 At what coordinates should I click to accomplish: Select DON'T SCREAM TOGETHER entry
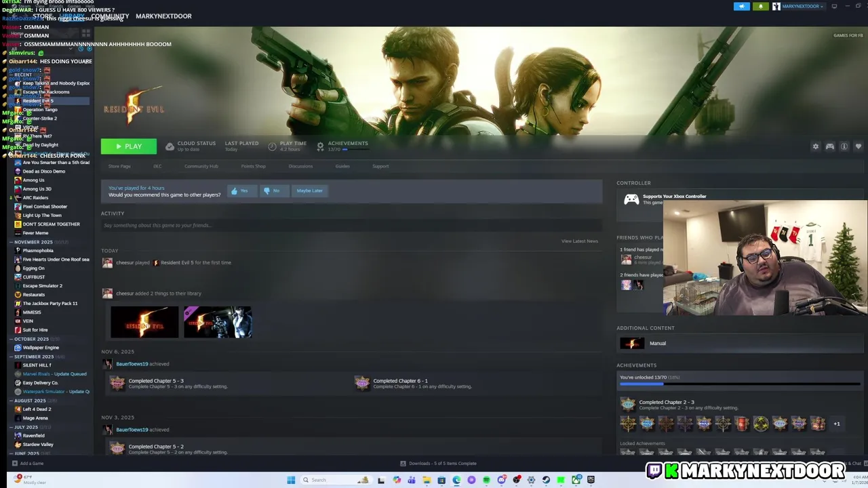pos(51,224)
